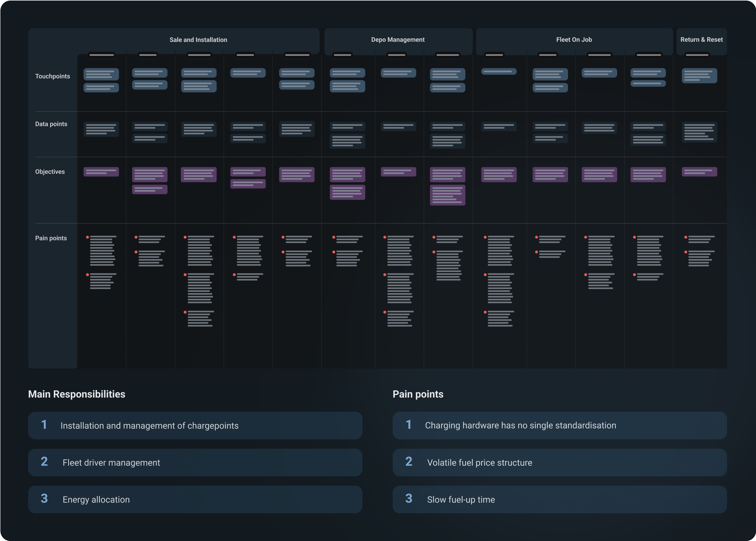Click the Data points card in the Return & Reset column
Viewport: 756px width, 541px height.
(x=699, y=132)
